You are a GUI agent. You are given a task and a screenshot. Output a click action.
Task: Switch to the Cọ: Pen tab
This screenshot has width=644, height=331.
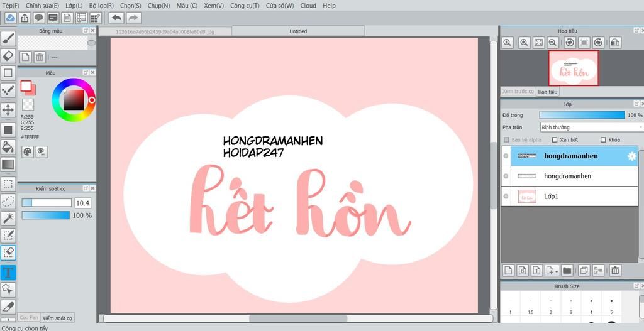pos(29,317)
